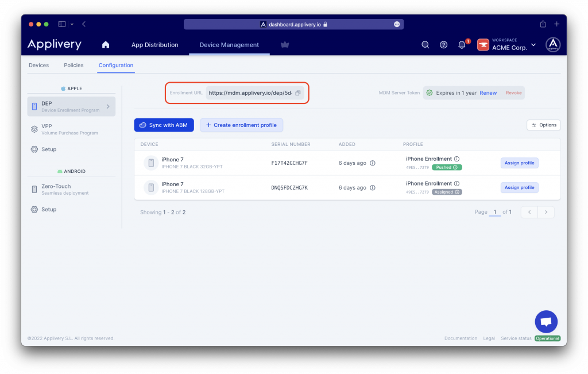Go to next page arrow
Viewport: 588px width, 374px height.
coord(546,213)
